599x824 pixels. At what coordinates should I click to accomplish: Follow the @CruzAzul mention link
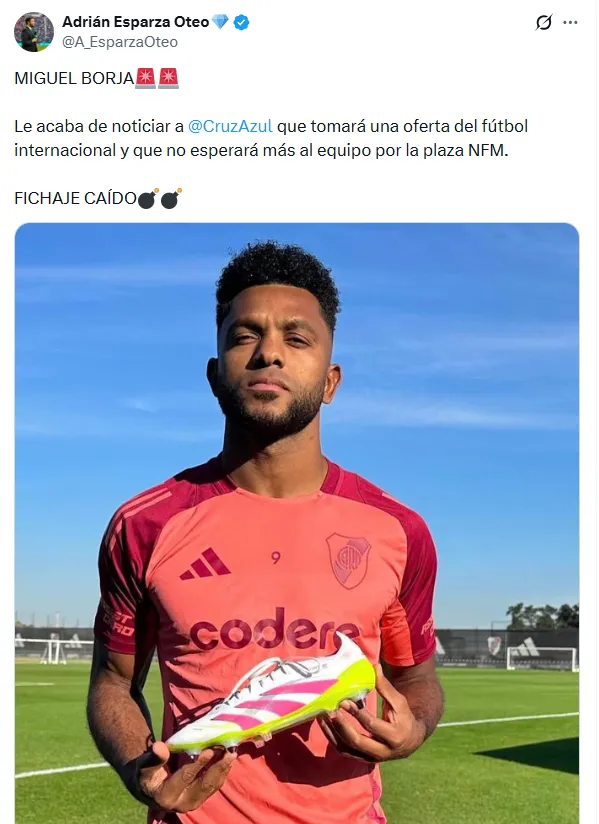230,126
